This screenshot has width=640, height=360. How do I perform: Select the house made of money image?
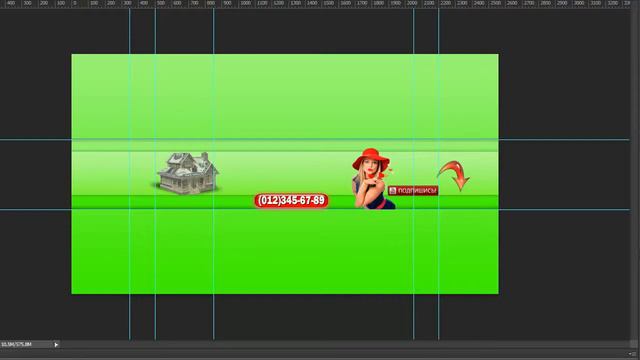(x=188, y=173)
